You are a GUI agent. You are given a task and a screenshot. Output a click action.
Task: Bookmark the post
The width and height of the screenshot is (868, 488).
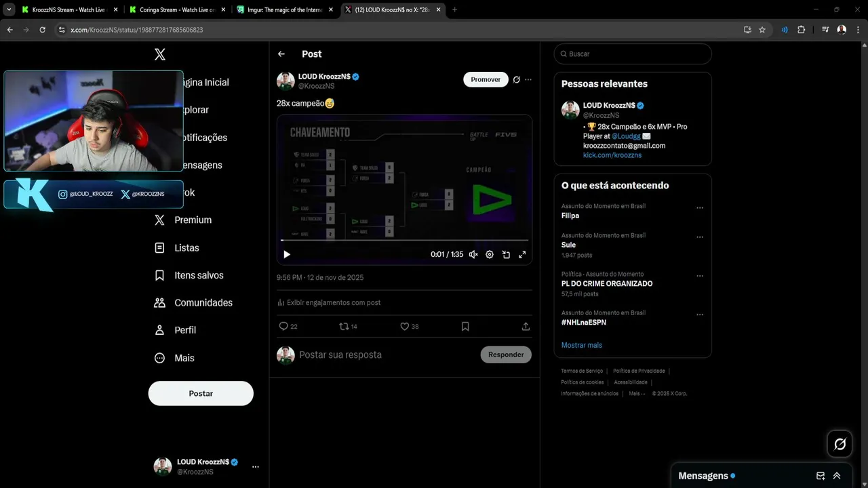465,326
